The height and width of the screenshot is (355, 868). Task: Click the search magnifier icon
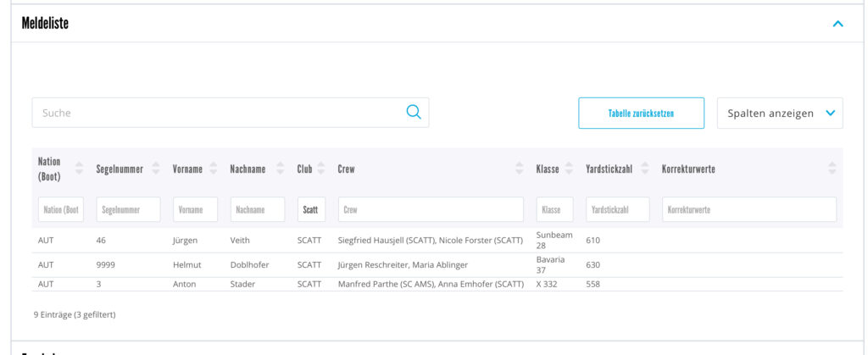pos(414,112)
